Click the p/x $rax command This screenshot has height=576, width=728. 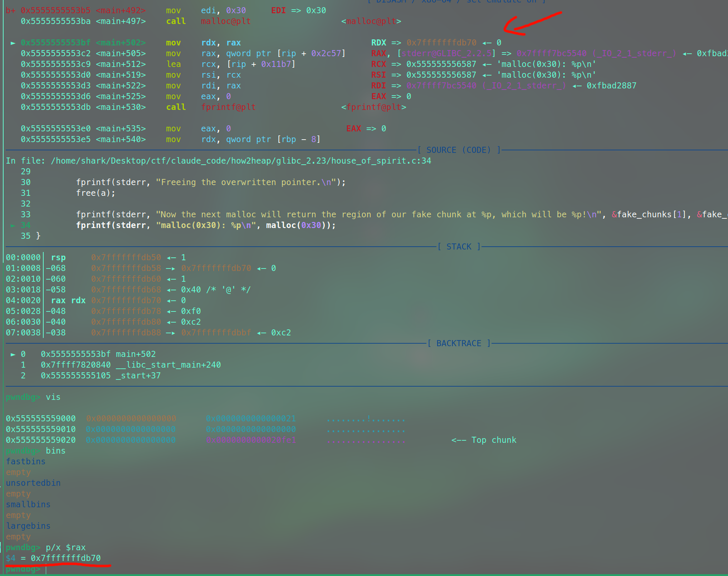pos(65,547)
